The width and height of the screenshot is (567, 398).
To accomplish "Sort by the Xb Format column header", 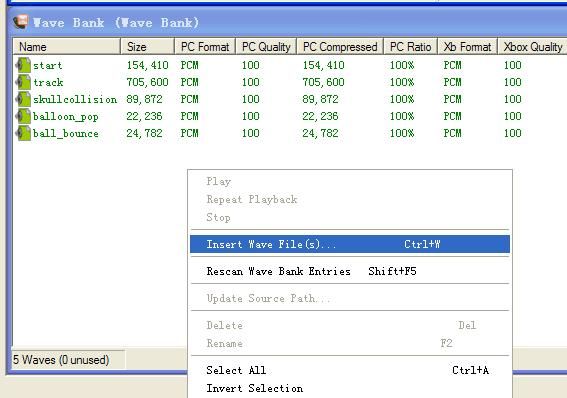I will 468,47.
